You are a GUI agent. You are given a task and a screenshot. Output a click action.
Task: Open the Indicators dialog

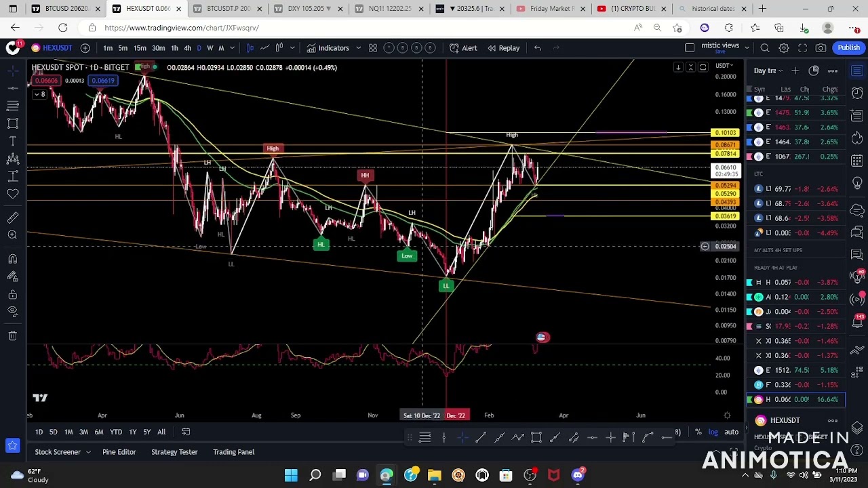pos(328,48)
